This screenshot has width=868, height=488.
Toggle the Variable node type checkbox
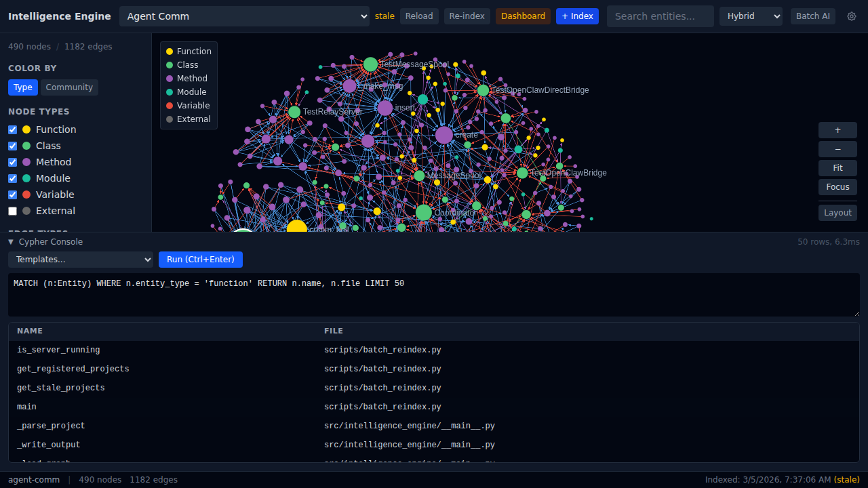(12, 195)
